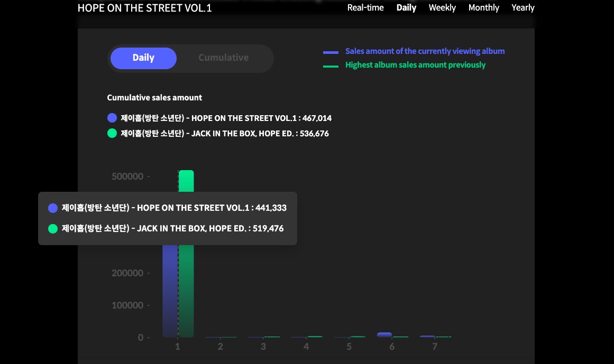Click the green dot in the 519,476 tooltip row
Image resolution: width=614 pixels, height=364 pixels.
[53, 229]
